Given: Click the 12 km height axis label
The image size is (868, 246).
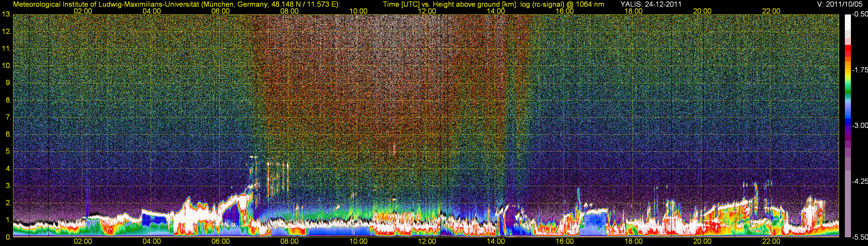Looking at the screenshot, I should 6,32.
